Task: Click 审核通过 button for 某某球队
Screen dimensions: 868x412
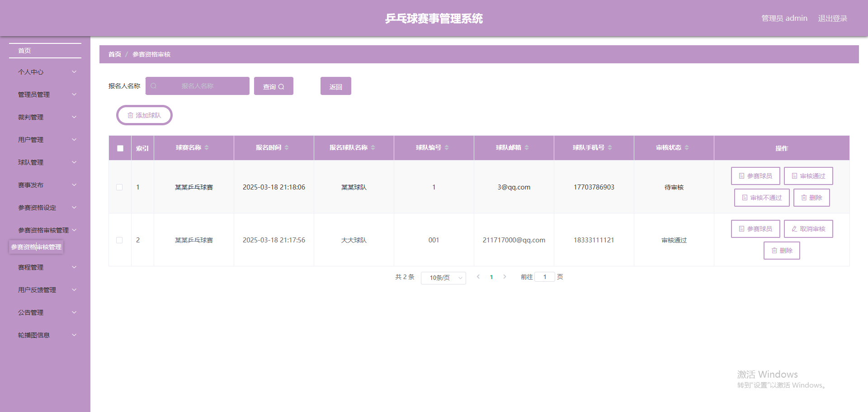Action: [808, 176]
